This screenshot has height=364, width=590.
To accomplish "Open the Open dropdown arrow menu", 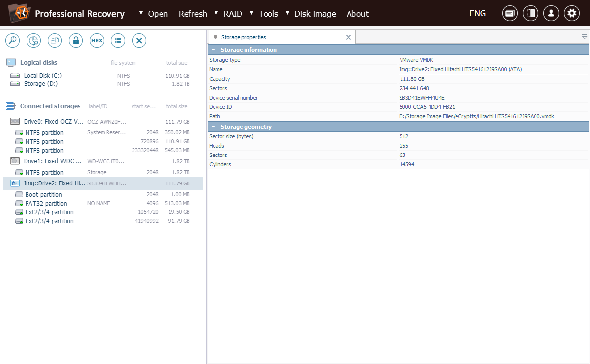I will (x=142, y=13).
